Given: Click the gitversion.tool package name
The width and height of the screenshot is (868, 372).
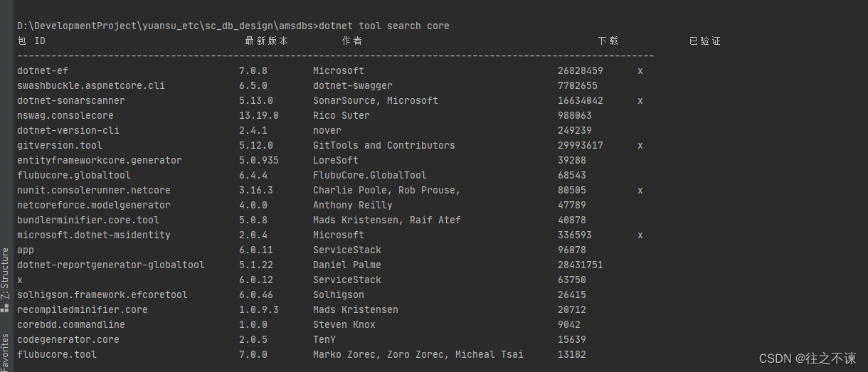Looking at the screenshot, I should click(60, 145).
